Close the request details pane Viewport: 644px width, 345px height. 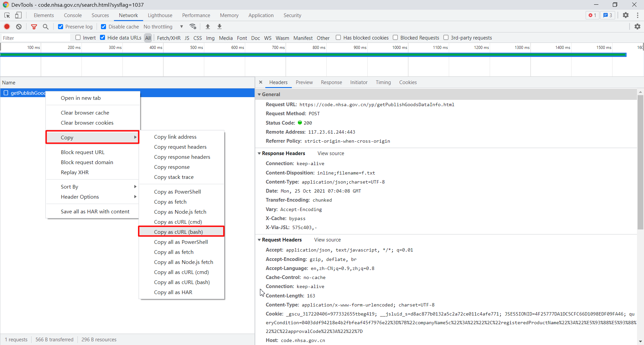(261, 82)
